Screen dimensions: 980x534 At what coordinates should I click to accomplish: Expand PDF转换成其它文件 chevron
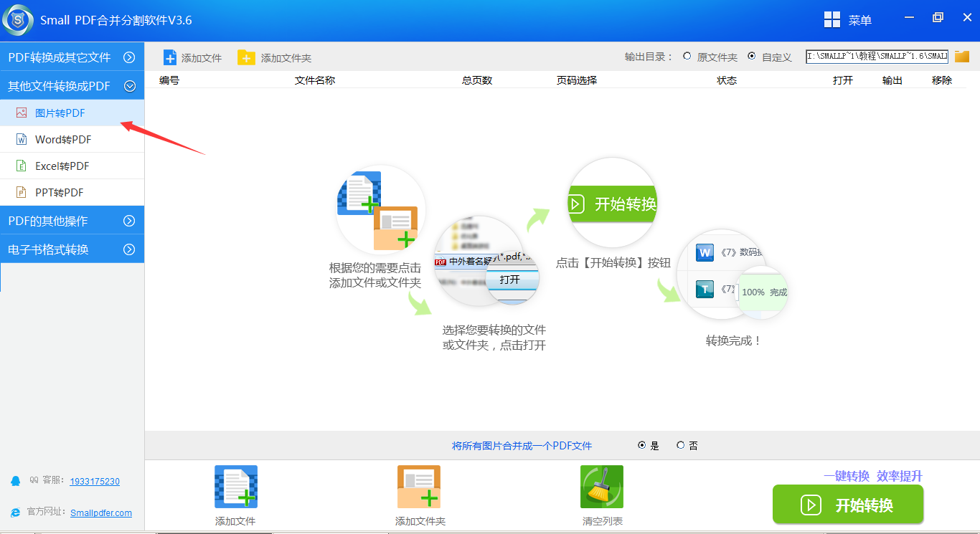point(129,57)
